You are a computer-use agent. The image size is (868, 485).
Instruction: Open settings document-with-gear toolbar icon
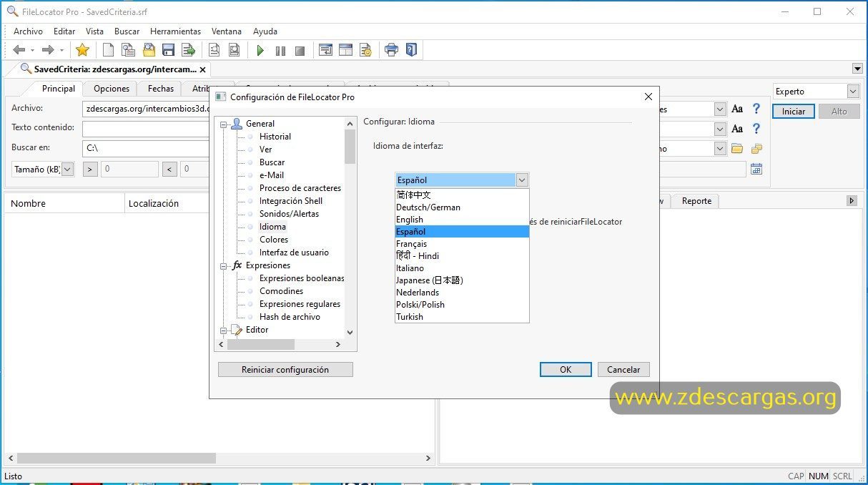pyautogui.click(x=365, y=50)
